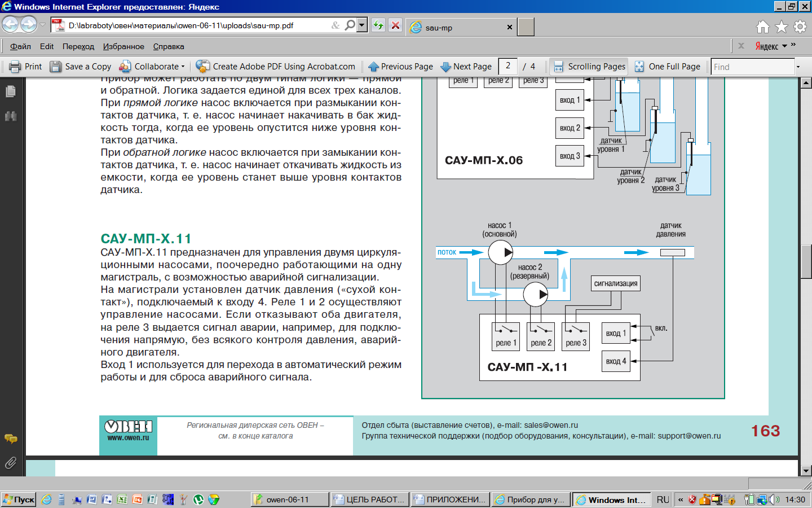Open the Attachments paperclip panel icon
This screenshot has width=812, height=508.
click(x=11, y=463)
